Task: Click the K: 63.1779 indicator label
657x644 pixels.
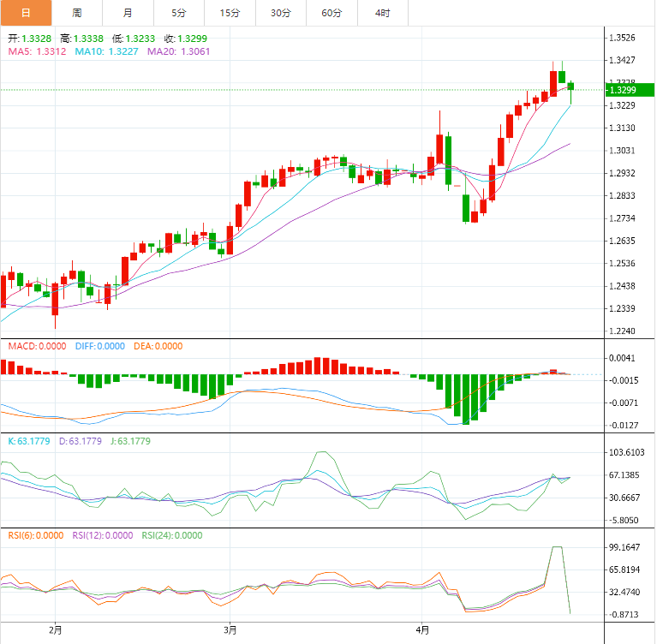Action: 30,441
